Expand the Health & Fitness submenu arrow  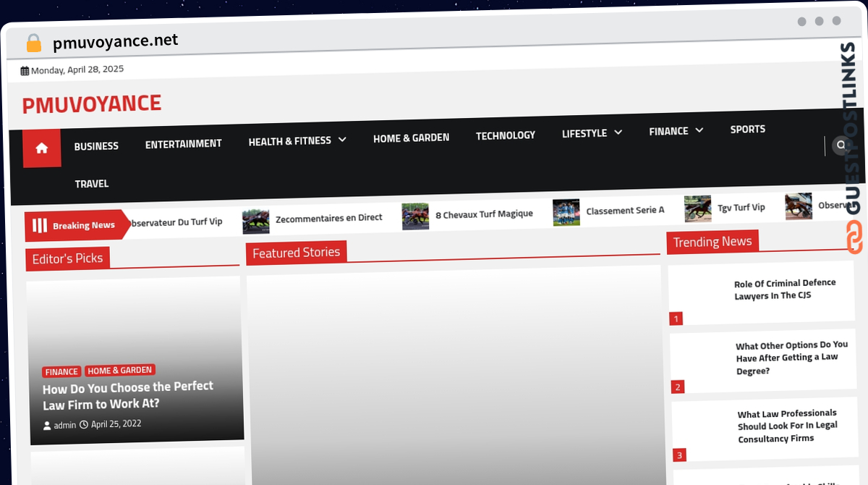(x=342, y=139)
